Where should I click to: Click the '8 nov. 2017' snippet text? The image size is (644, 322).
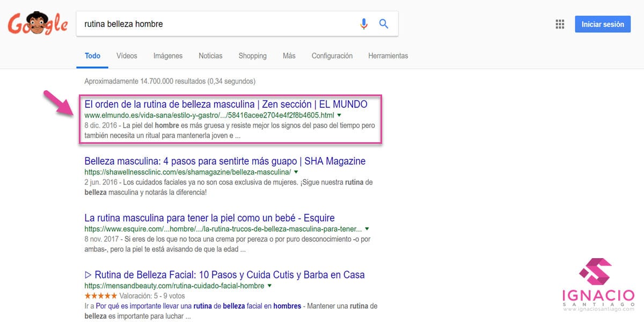click(101, 239)
